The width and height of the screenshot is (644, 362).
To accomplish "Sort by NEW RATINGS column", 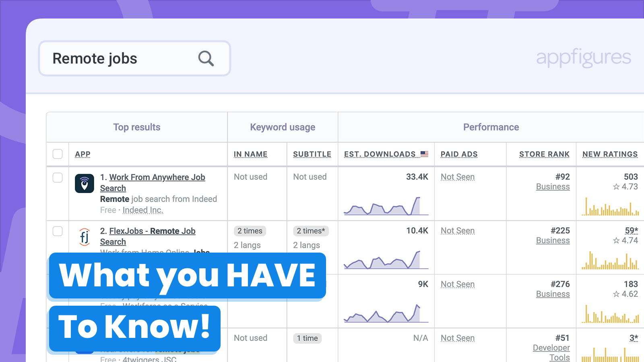I will [x=610, y=154].
